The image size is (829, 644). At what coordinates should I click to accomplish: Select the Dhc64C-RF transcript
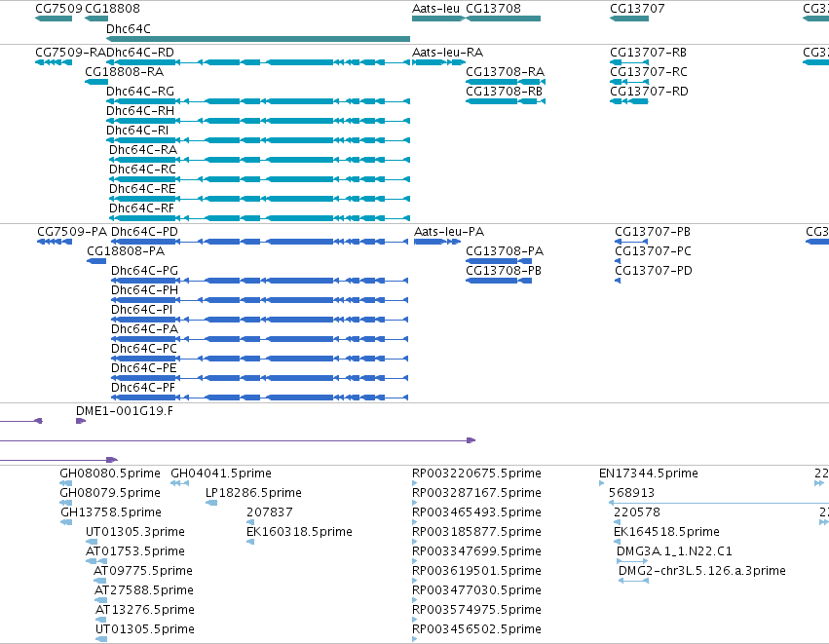click(259, 218)
